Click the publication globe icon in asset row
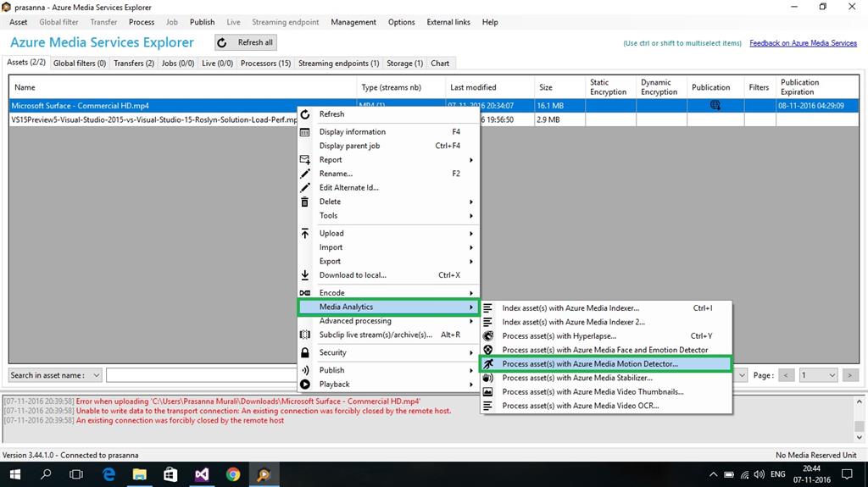This screenshot has width=868, height=487. [x=715, y=106]
